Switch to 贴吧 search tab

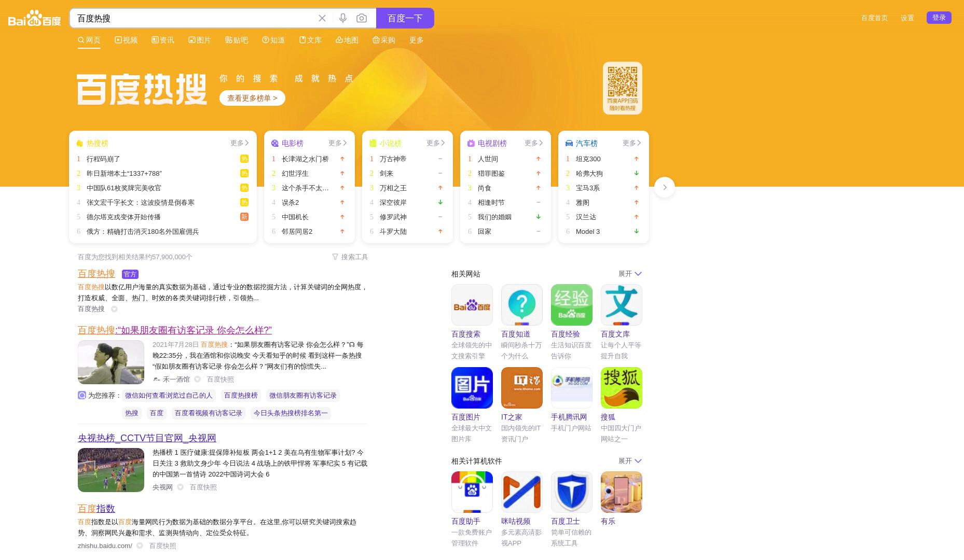pos(237,40)
